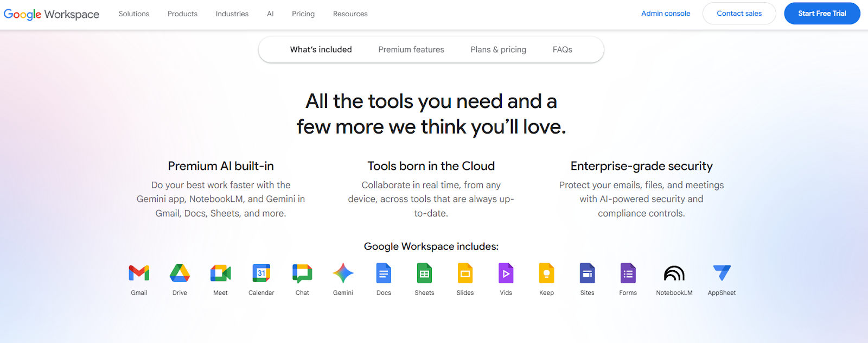Click the NotebookLM icon
Screen dimensions: 868x343
pyautogui.click(x=674, y=273)
